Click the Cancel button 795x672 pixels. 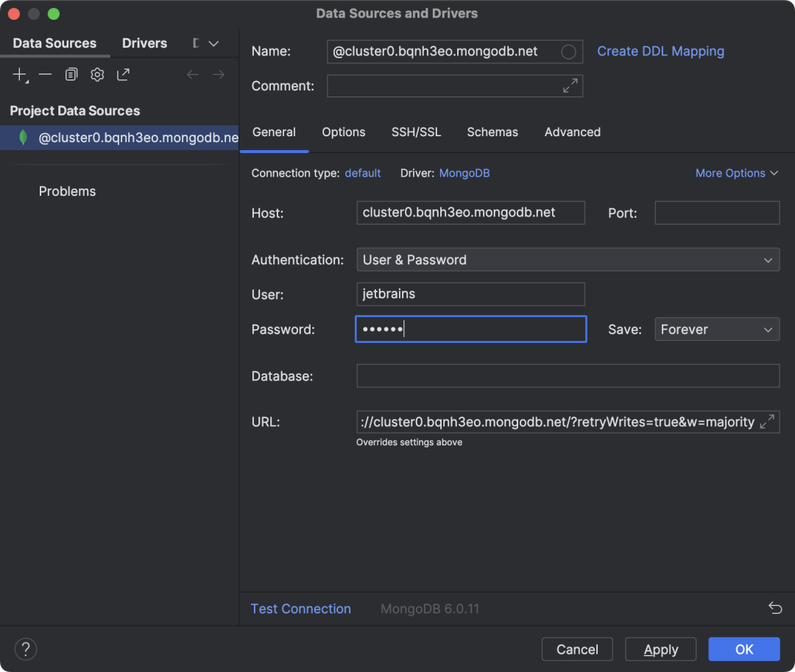point(577,649)
